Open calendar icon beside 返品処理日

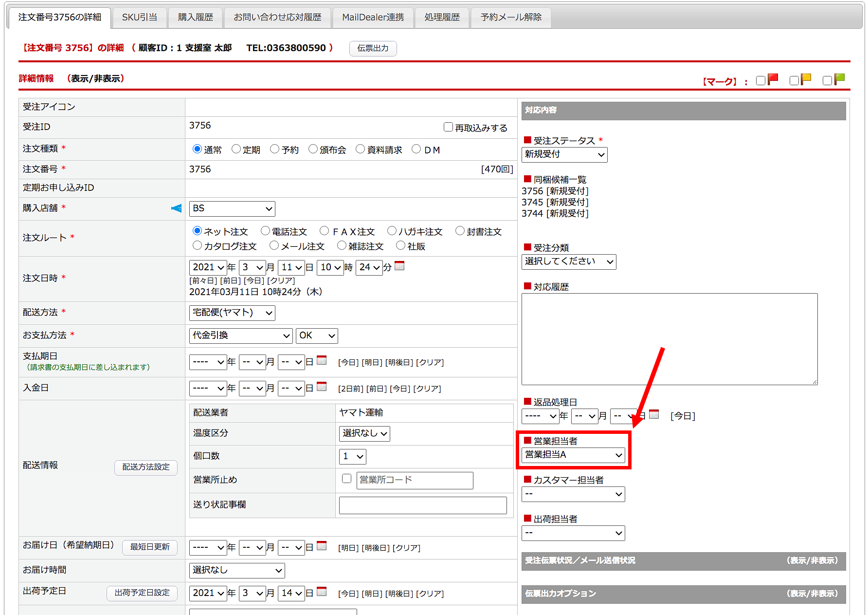point(654,414)
